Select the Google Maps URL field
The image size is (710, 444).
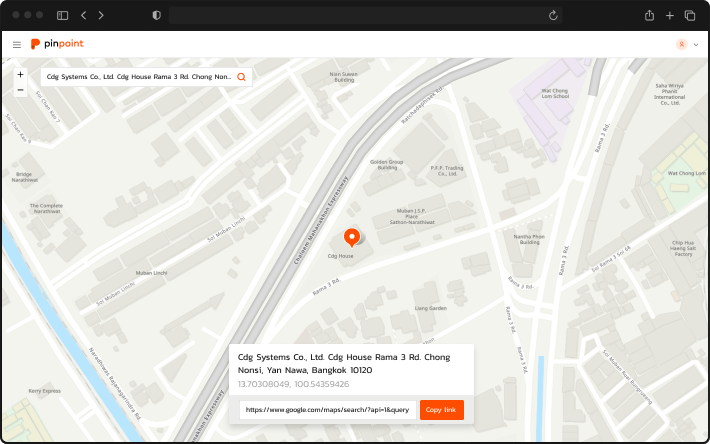coord(327,410)
